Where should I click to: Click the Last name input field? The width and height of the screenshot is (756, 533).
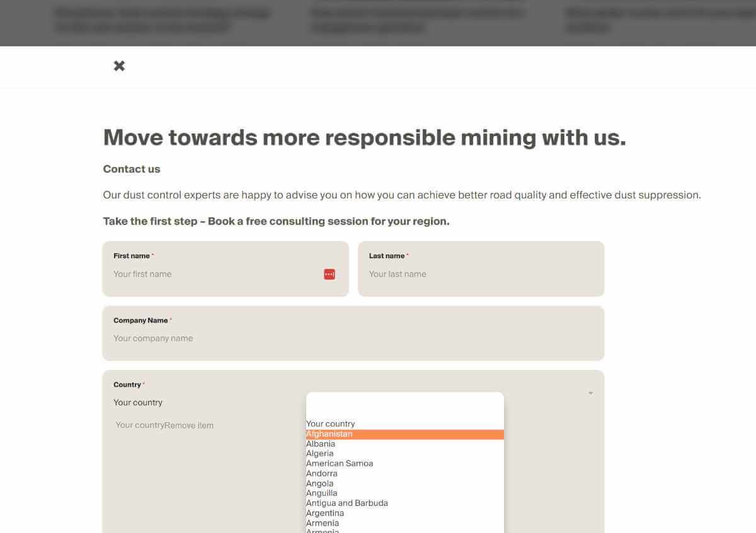click(x=480, y=274)
